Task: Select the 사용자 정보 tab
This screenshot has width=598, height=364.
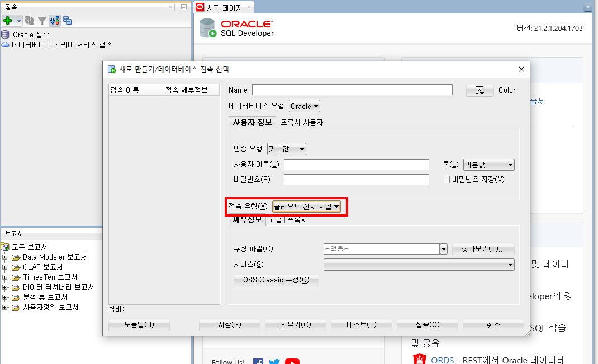Action: [252, 122]
